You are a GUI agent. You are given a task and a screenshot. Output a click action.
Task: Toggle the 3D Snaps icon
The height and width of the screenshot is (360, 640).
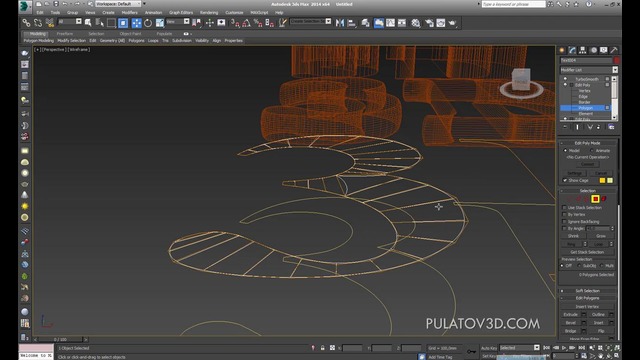235,23
